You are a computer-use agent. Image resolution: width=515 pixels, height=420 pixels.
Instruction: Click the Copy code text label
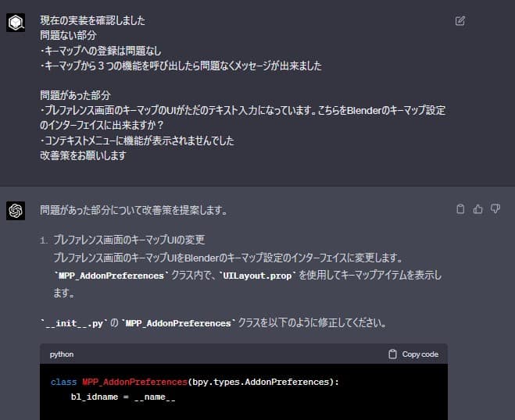click(x=420, y=354)
